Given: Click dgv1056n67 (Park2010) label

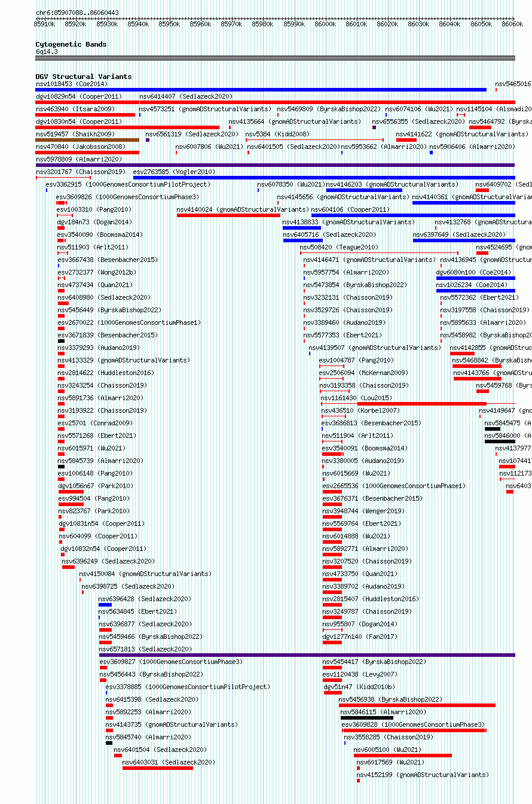Looking at the screenshot, I should [96, 486].
